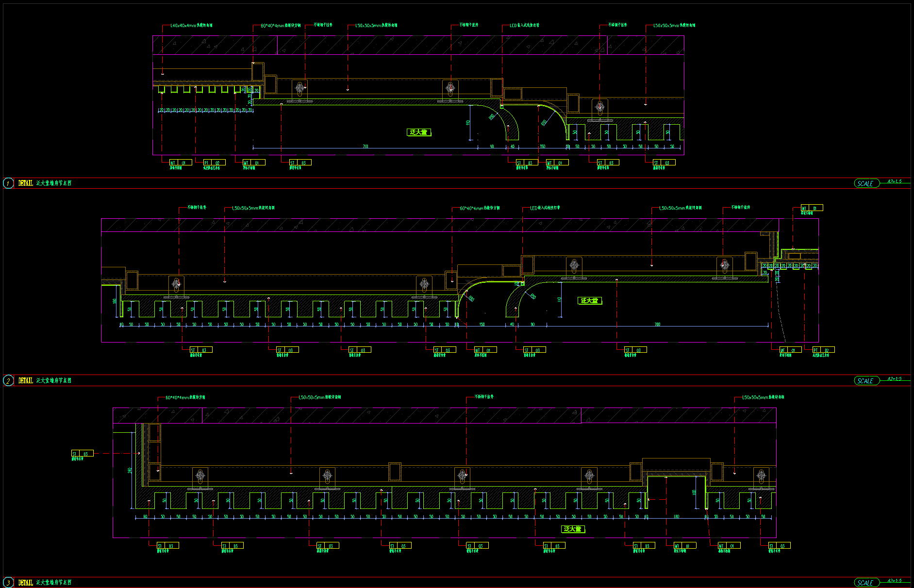Screen dimensions: 914x588
Task: Click the 泛大堂 room label in detail 1
Action: pos(419,132)
